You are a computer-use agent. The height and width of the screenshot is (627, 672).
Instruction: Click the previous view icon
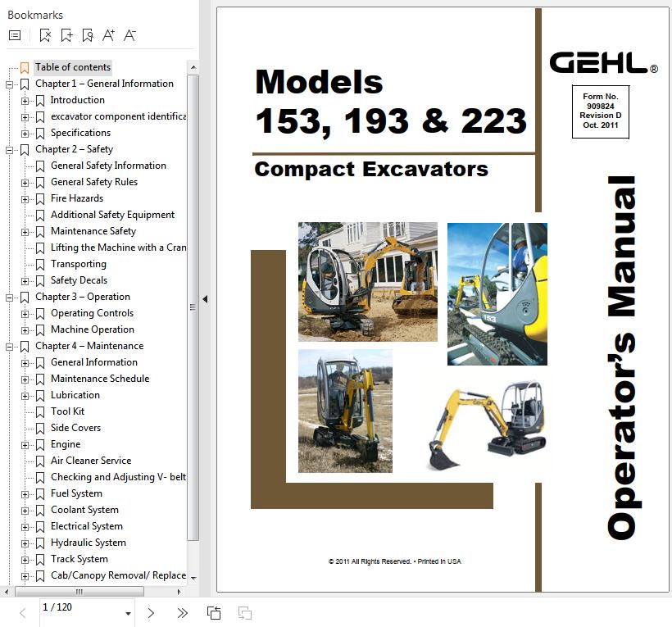pos(214,612)
